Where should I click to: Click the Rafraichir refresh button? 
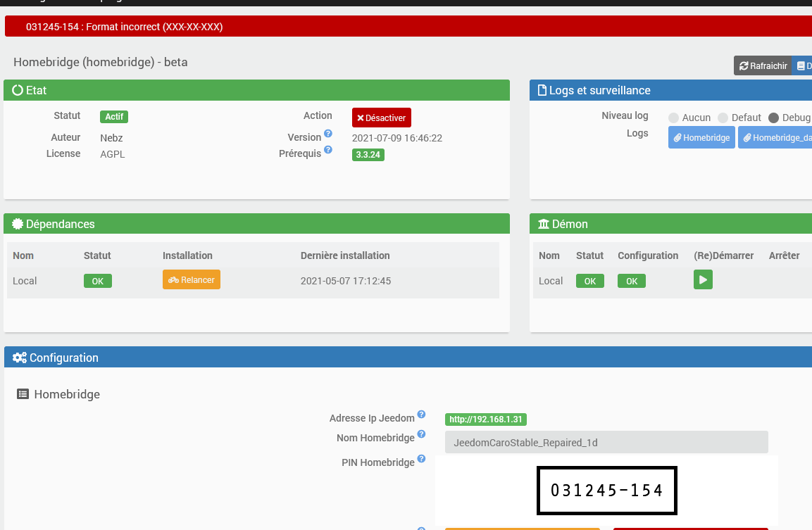763,65
